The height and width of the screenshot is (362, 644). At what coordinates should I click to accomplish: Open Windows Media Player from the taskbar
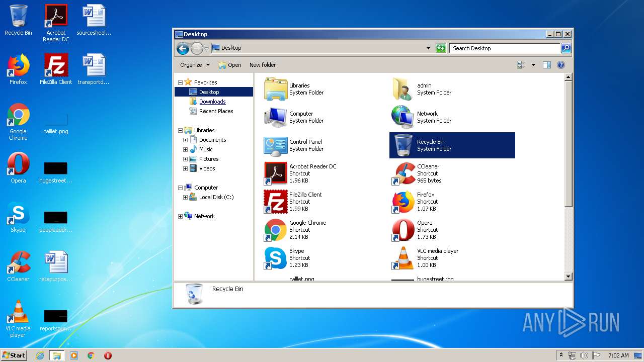pyautogui.click(x=74, y=355)
